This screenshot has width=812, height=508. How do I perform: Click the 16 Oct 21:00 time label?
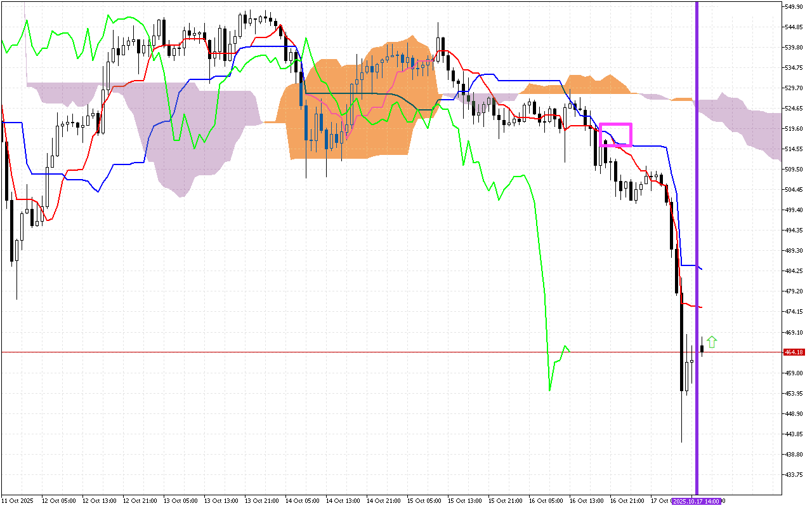tap(625, 501)
